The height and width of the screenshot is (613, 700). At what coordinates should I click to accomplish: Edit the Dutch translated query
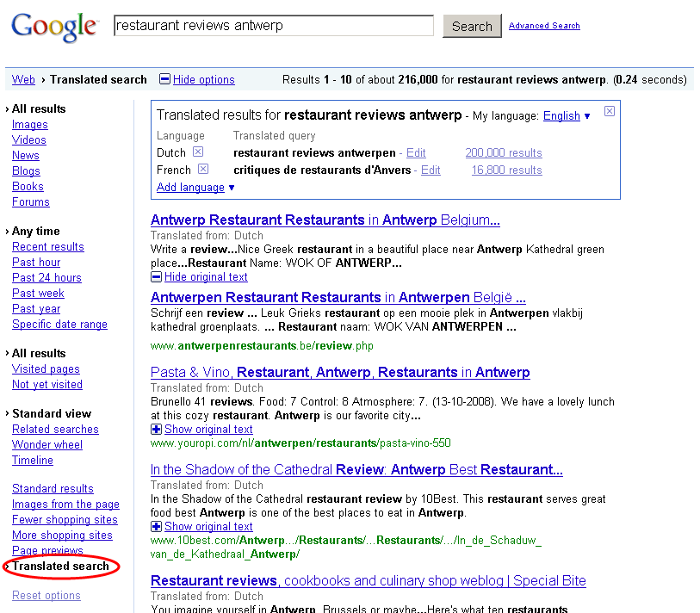click(416, 153)
